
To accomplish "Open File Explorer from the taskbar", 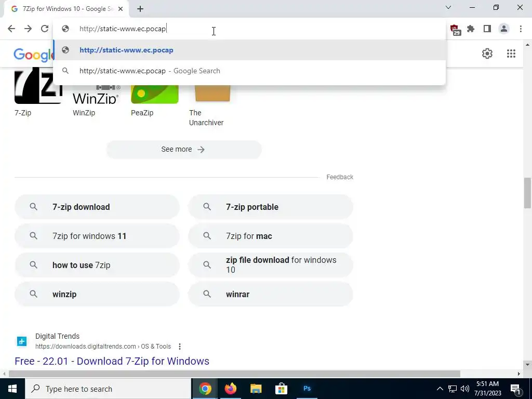I will coord(256,389).
